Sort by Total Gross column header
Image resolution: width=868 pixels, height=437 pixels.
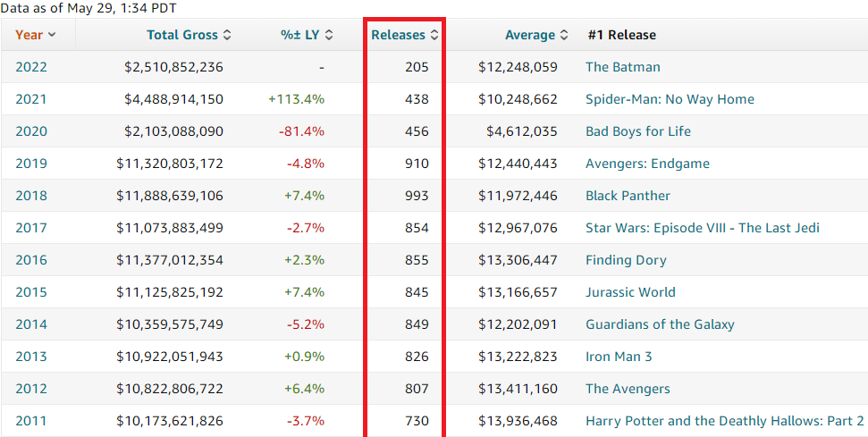[x=182, y=35]
